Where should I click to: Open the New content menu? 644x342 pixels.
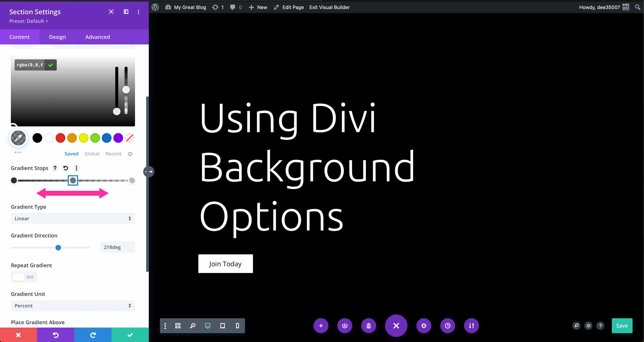[258, 7]
